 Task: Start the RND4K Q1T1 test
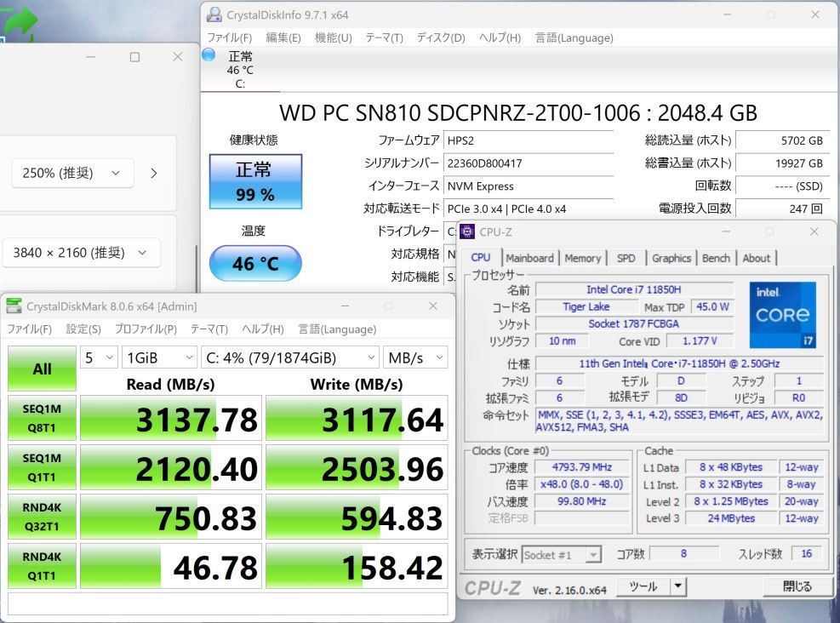(42, 566)
